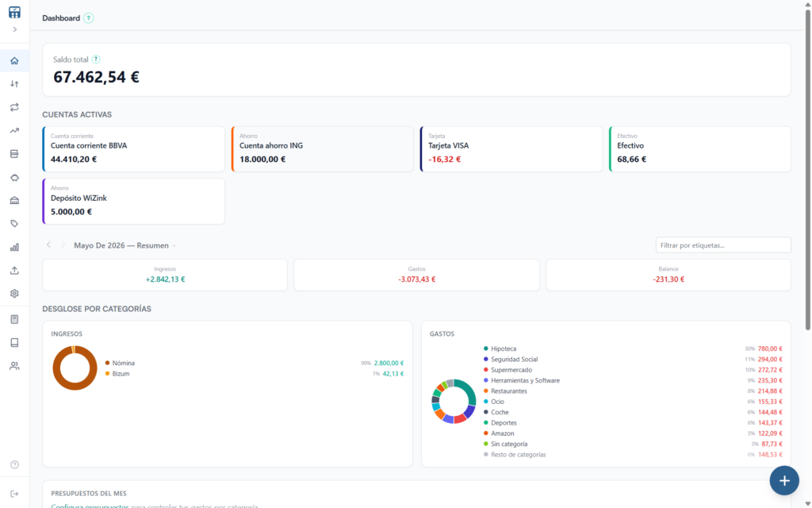The image size is (812, 508).
Task: Focus the Filtrar por etiquetas field
Action: point(723,245)
